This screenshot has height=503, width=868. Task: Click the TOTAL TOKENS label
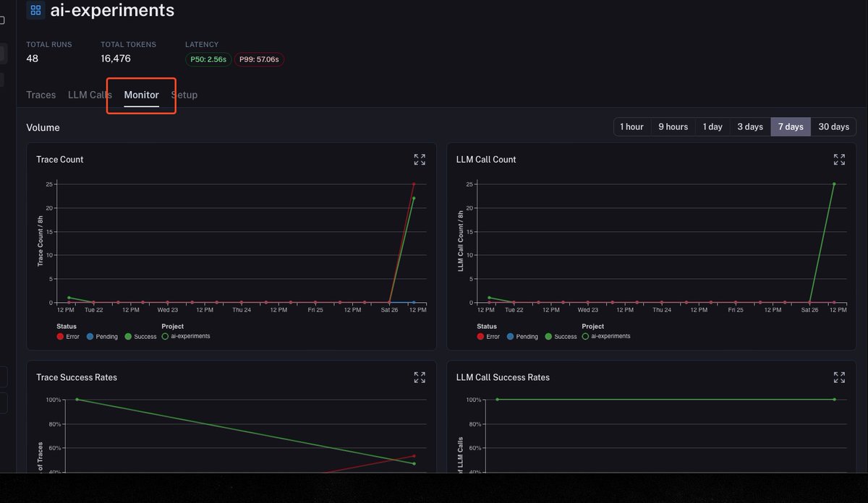[x=129, y=45]
